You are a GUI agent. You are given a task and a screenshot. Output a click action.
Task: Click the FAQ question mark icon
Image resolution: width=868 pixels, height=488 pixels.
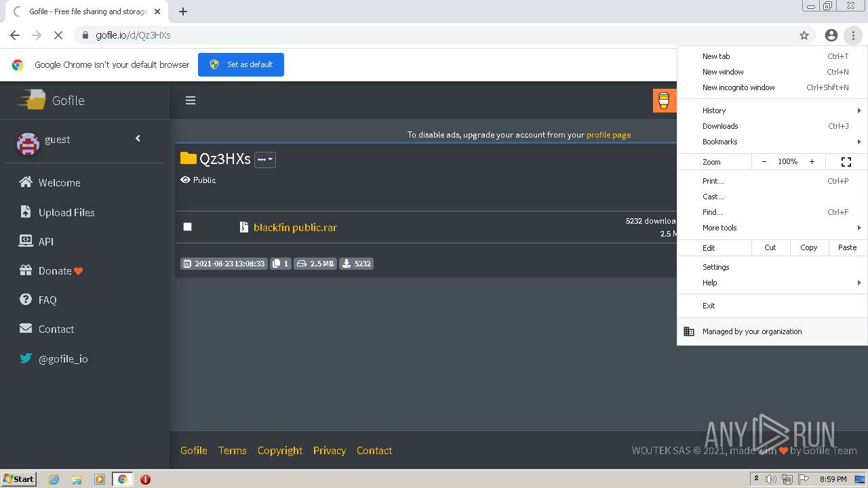[26, 299]
